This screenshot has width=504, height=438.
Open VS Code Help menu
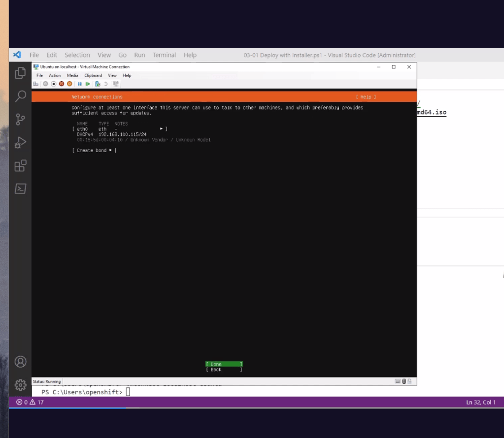coord(190,55)
